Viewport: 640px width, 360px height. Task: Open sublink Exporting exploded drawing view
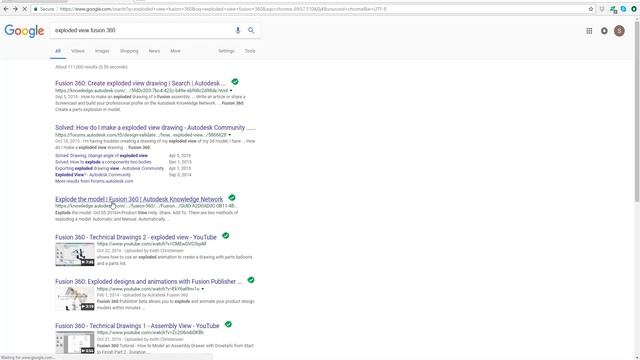point(109,168)
